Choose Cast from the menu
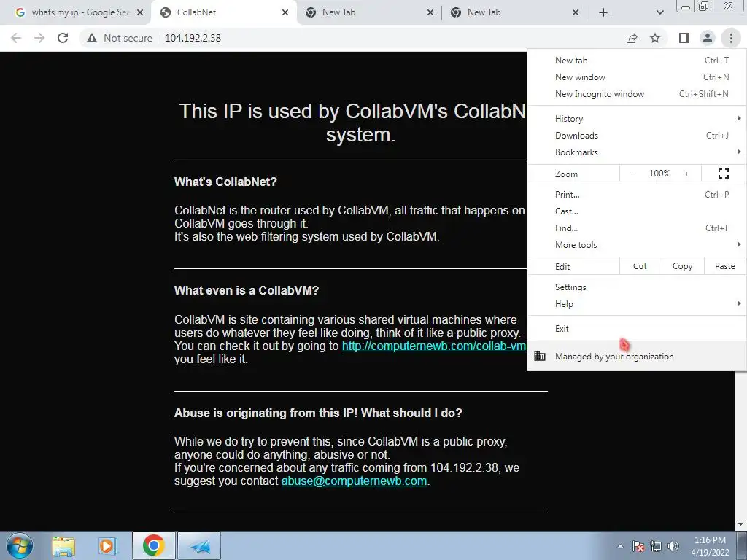 637,211
